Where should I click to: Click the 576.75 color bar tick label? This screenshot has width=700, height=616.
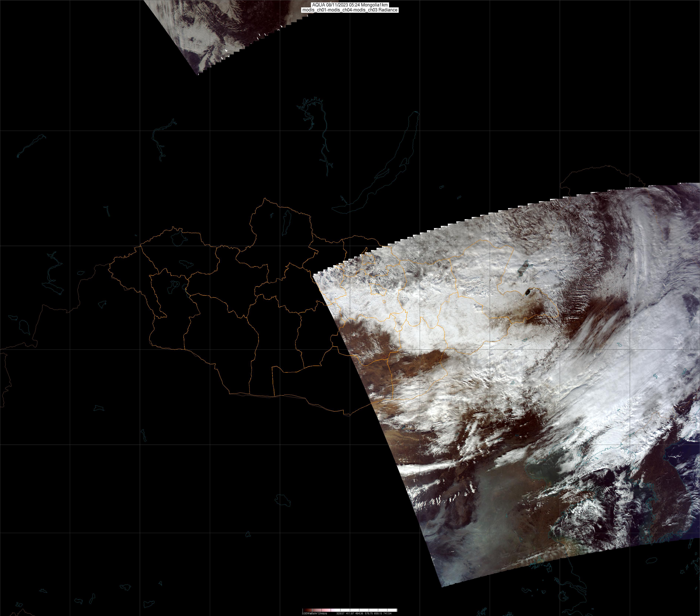[369, 614]
